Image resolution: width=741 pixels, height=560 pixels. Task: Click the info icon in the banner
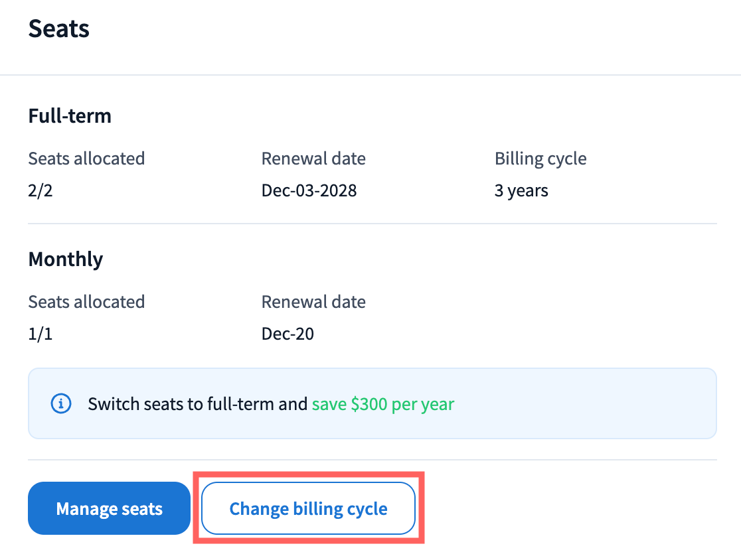pyautogui.click(x=61, y=403)
